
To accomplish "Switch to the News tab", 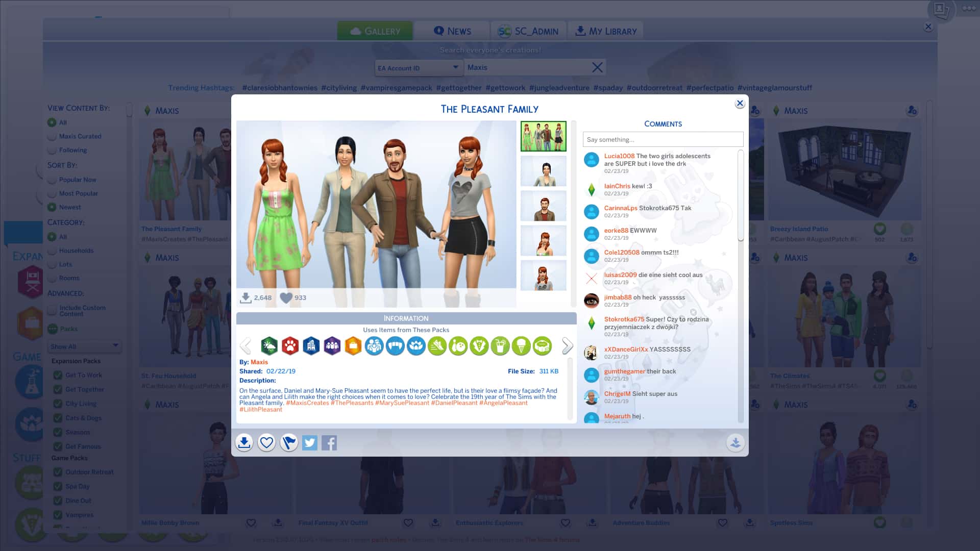I will (452, 31).
